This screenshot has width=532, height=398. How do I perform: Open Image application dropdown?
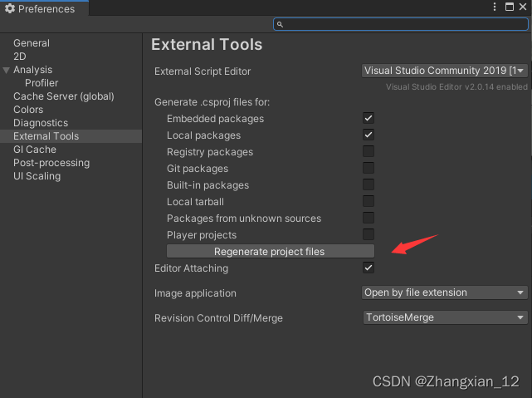coord(445,292)
